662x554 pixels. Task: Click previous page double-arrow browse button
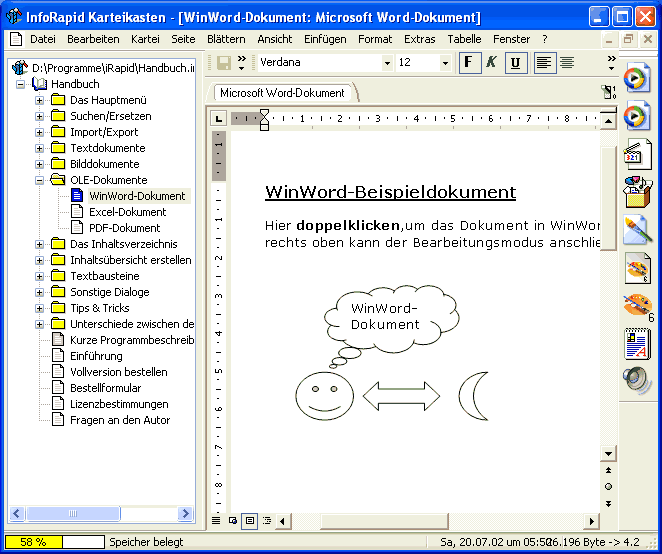click(608, 470)
